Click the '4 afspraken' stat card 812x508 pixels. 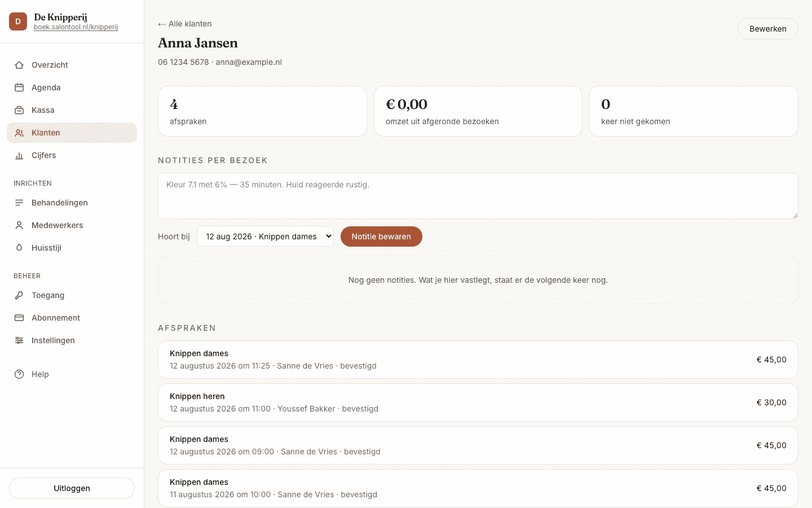click(x=262, y=111)
